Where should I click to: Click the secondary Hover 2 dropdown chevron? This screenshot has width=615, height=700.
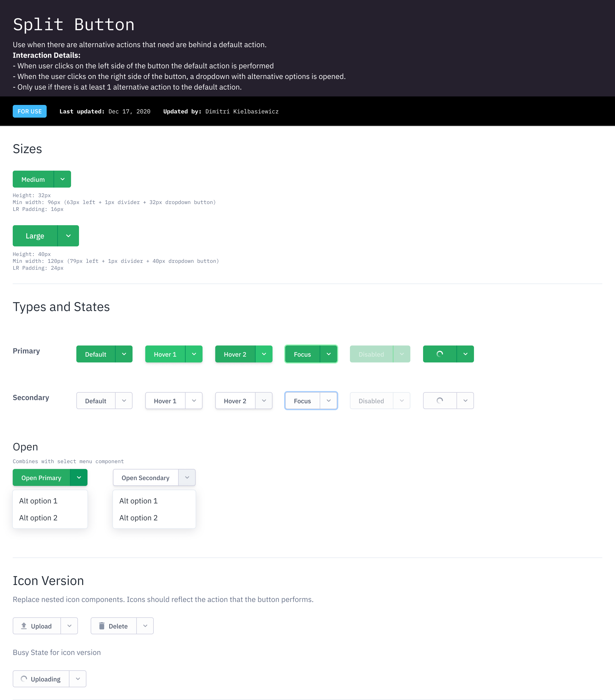tap(264, 400)
